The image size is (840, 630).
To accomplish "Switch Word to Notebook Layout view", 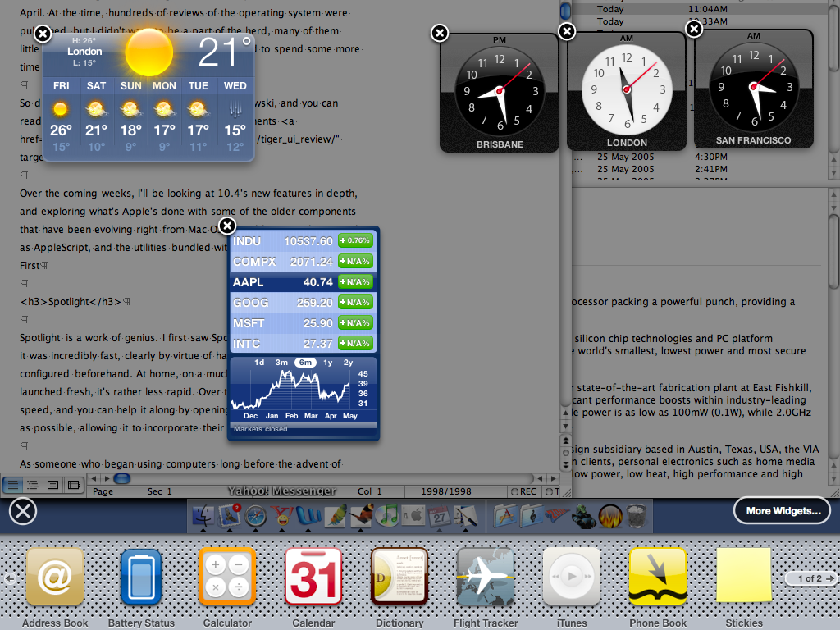I will [73, 485].
